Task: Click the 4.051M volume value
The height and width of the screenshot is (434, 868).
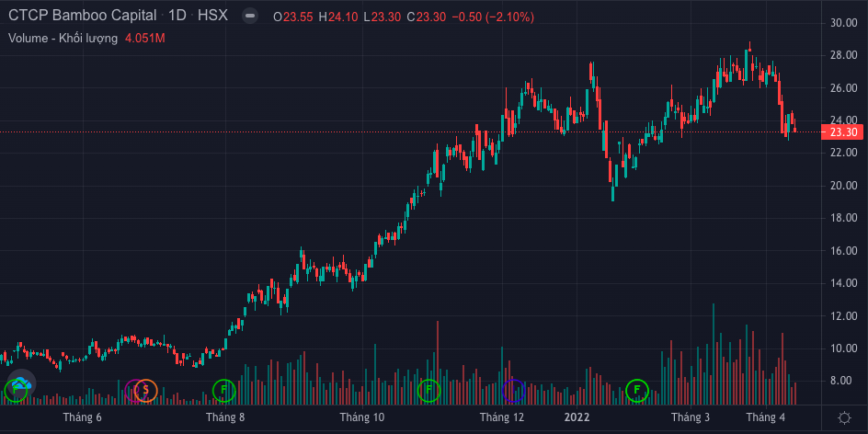Action: 145,38
